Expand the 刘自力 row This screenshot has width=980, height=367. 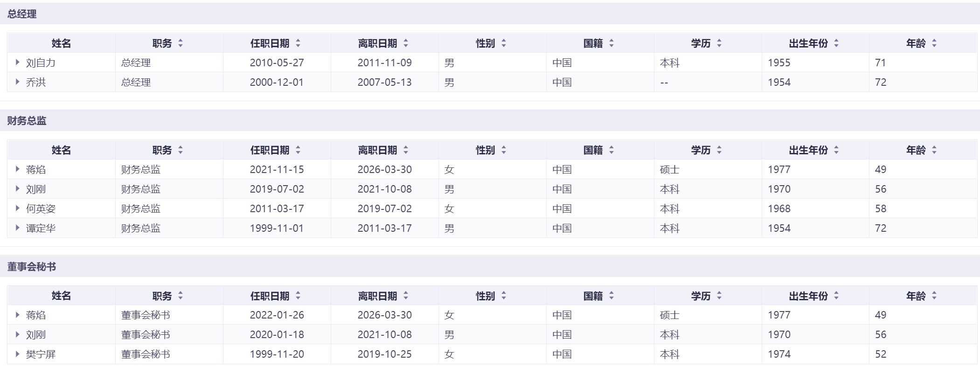tap(18, 62)
